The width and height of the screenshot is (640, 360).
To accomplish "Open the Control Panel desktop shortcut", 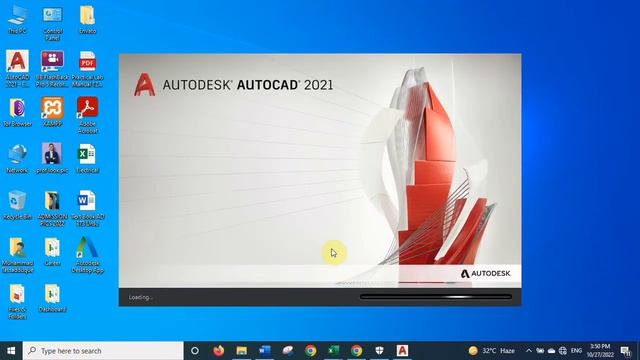I will 53,23.
